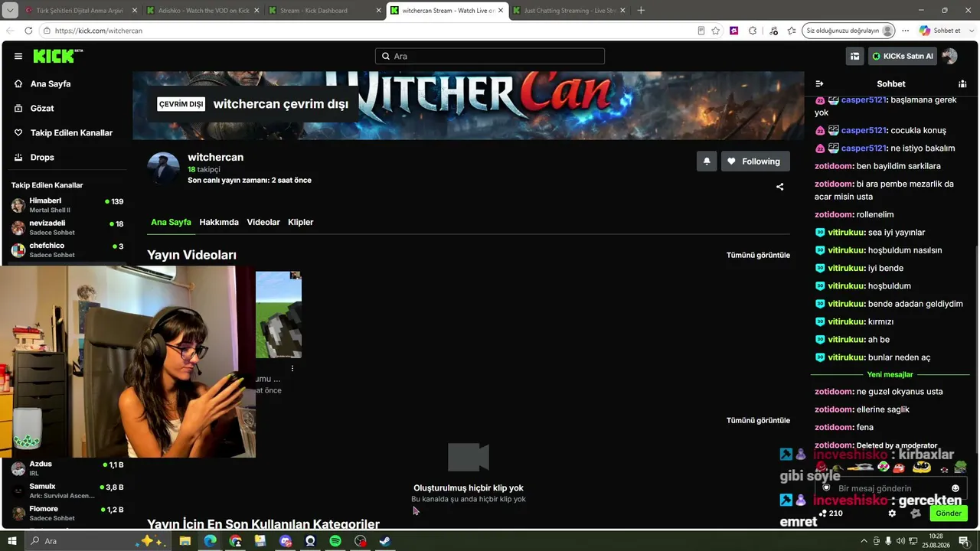Viewport: 980px width, 551px height.
Task: Open Steam from the taskbar
Action: point(385,541)
